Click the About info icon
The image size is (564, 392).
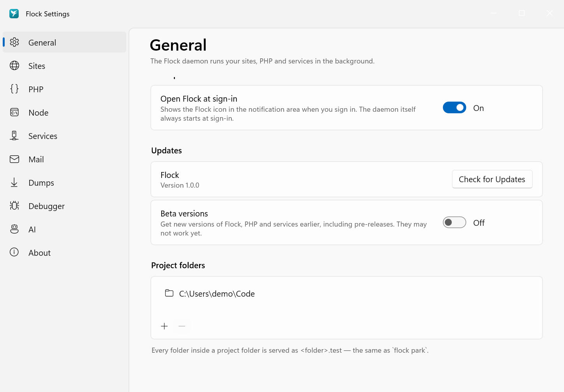point(14,252)
